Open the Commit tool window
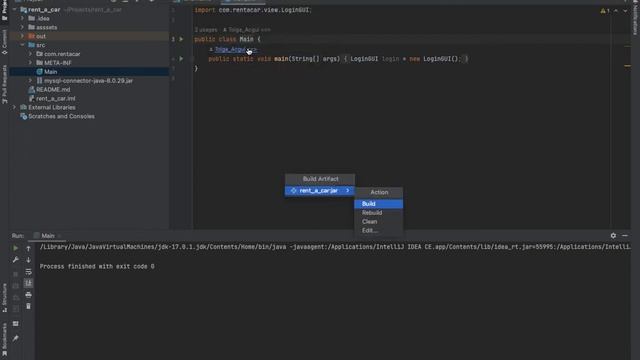The width and height of the screenshot is (640, 360). point(4,42)
